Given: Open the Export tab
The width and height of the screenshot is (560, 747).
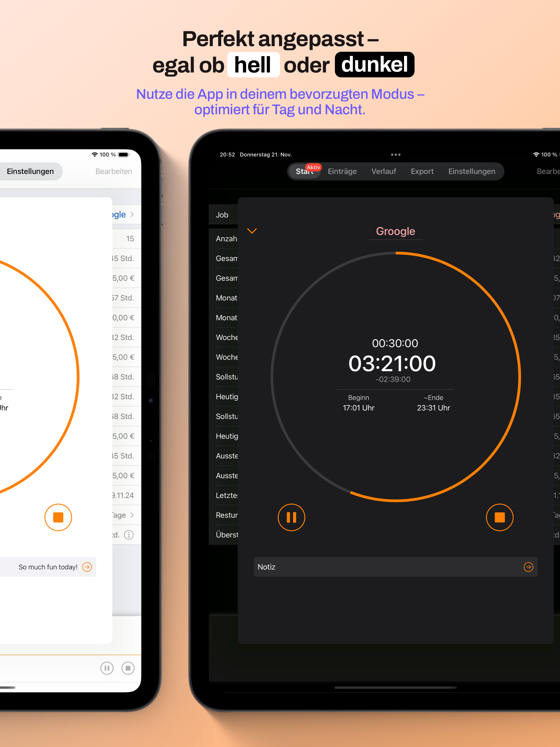Looking at the screenshot, I should click(422, 171).
